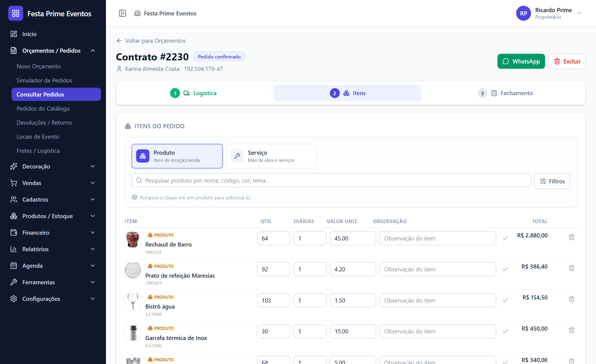The image size is (596, 364).
Task: Open Fretes / Logística in sidebar
Action: tap(38, 151)
